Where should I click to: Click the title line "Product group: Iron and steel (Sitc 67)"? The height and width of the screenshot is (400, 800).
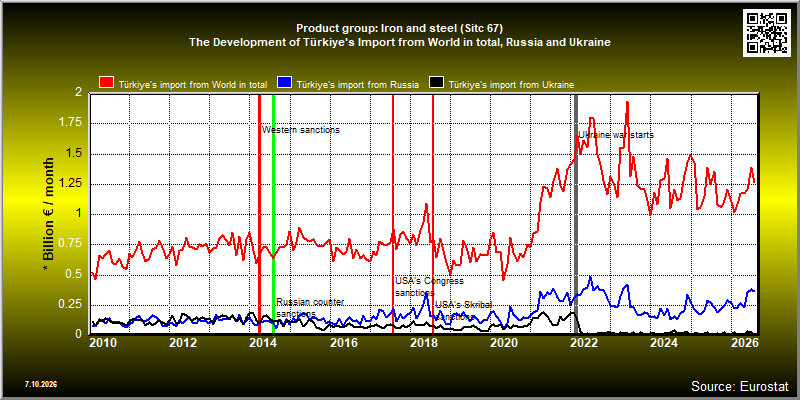pos(399,28)
